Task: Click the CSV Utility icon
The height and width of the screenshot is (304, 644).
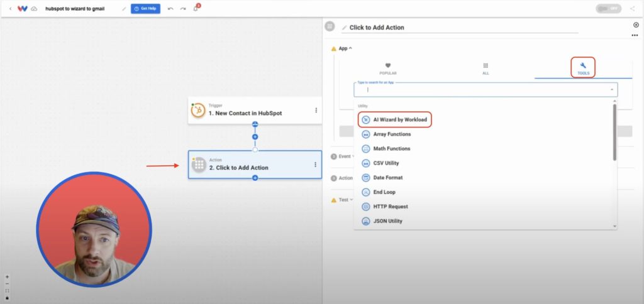Action: tap(365, 163)
